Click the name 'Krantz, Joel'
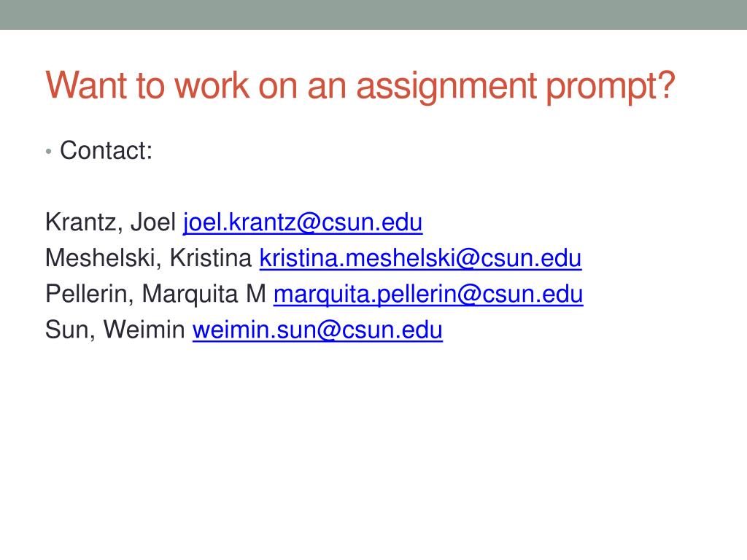Screen dimensions: 747x560 (x=111, y=222)
